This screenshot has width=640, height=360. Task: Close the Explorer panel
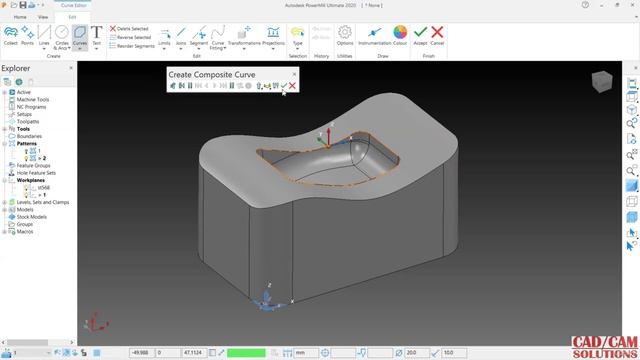pos(71,68)
